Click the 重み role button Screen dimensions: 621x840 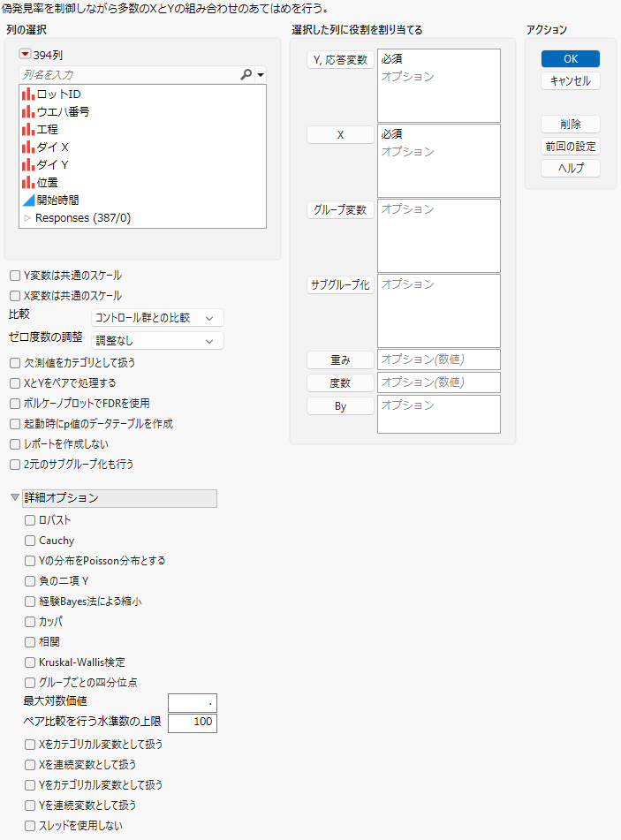[x=340, y=360]
